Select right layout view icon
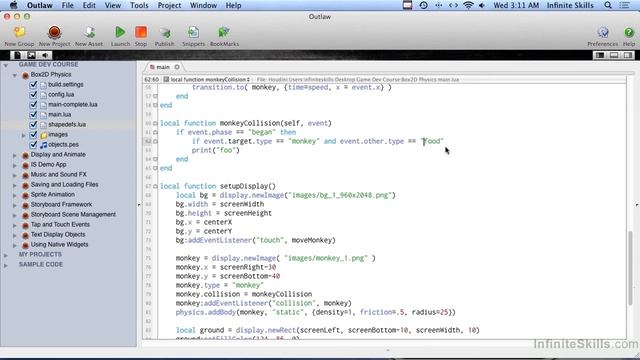This screenshot has height=360, width=640. point(628,55)
